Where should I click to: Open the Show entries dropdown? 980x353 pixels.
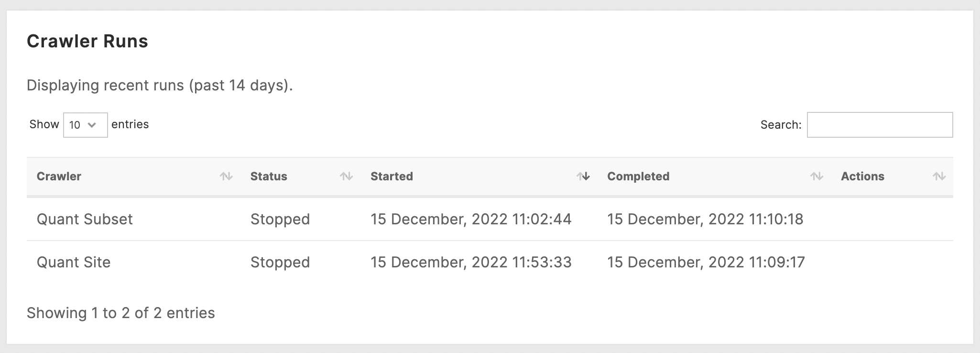pyautogui.click(x=86, y=125)
